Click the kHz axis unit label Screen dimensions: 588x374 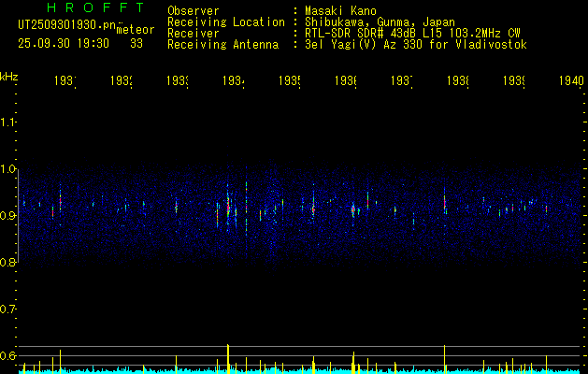[x=9, y=77]
